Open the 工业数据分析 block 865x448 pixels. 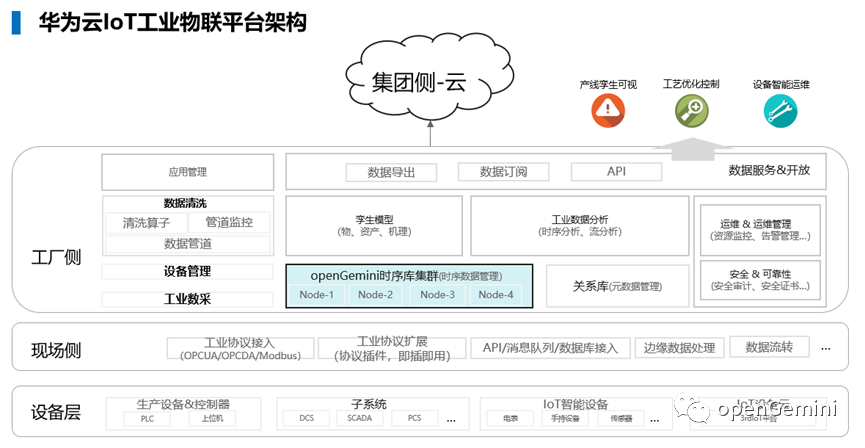pyautogui.click(x=580, y=226)
